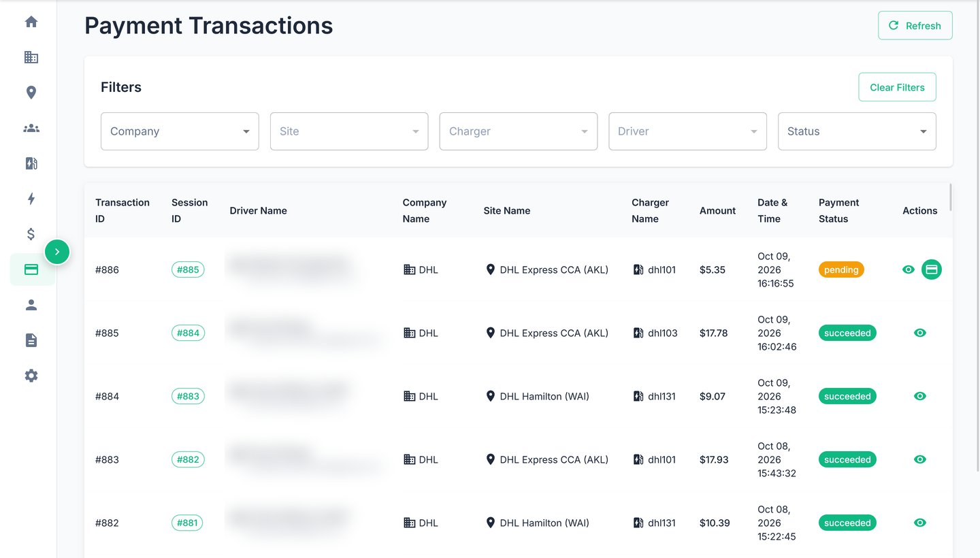View details of transaction #885 via eye icon
Image resolution: width=980 pixels, height=558 pixels.
pos(920,333)
